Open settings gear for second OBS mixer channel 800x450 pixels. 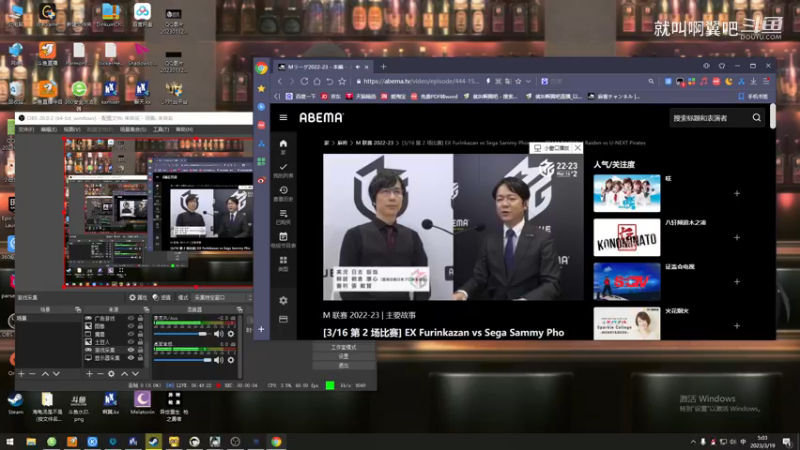(x=231, y=360)
